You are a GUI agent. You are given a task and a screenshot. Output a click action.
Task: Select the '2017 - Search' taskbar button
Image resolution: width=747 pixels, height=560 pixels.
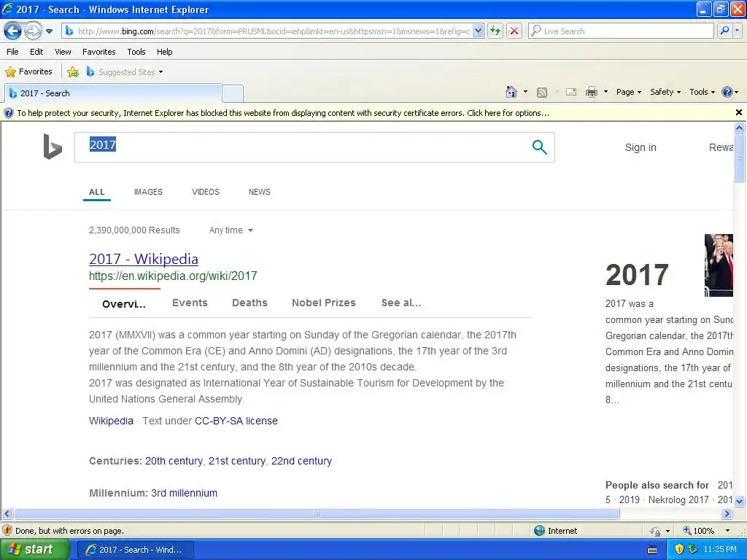tap(135, 550)
